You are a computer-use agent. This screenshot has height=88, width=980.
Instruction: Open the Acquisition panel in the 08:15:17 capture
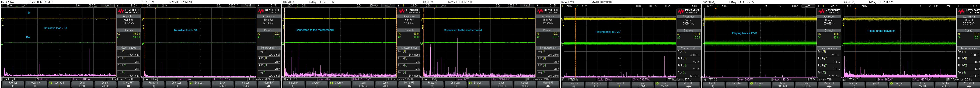128,16
